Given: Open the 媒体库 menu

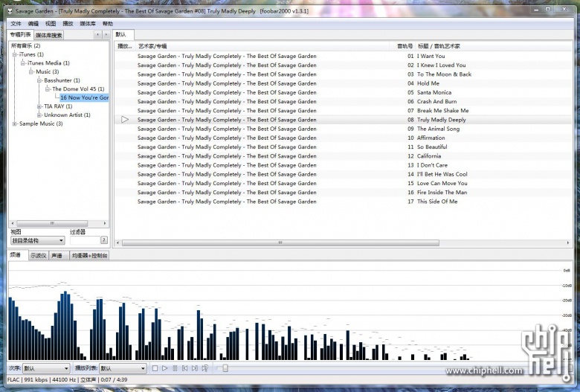Looking at the screenshot, I should pyautogui.click(x=88, y=24).
